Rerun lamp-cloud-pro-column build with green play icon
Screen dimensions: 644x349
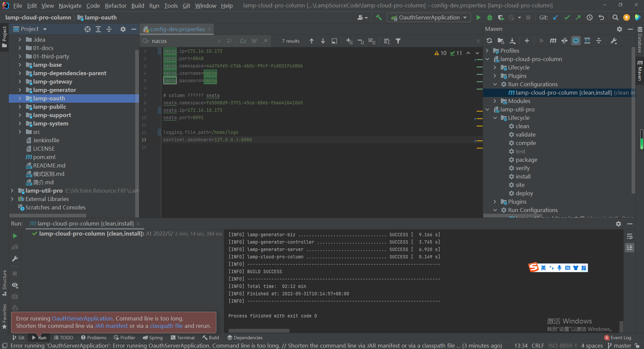[14, 236]
